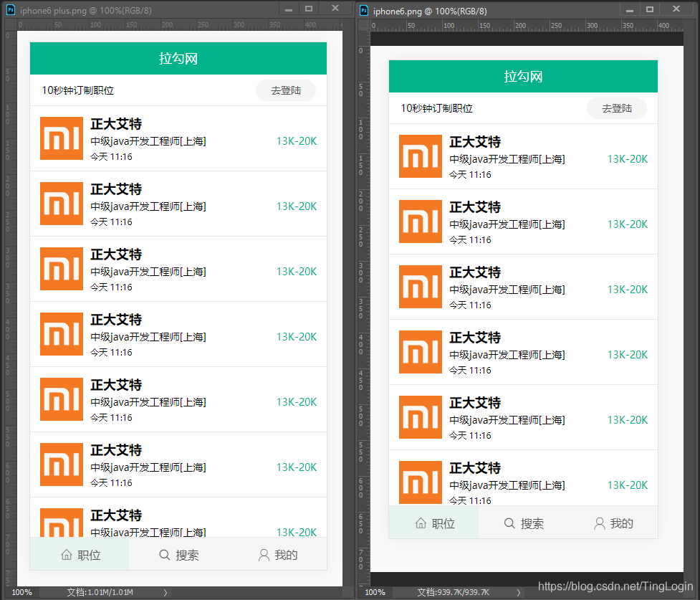Click the first 13K-20K salary in iphone6.png
Viewport: 700px width, 600px height.
coord(627,159)
